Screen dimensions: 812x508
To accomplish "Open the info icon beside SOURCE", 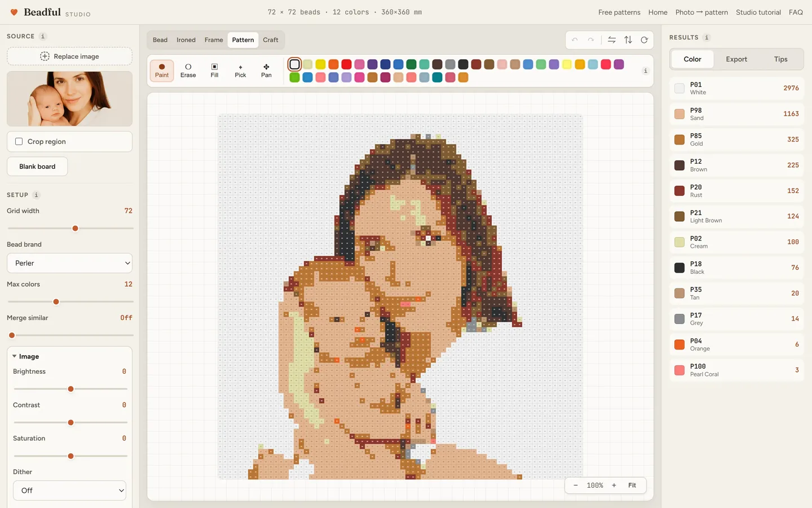I will pos(43,36).
